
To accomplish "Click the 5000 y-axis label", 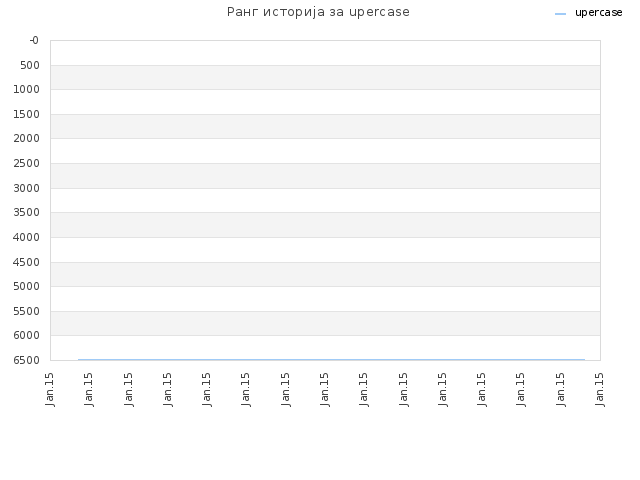I will 26,286.
